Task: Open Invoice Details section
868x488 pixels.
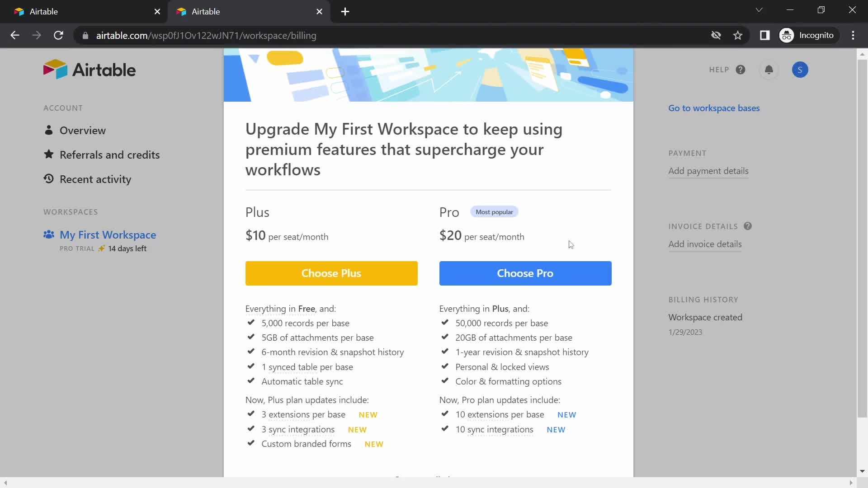Action: tap(705, 244)
